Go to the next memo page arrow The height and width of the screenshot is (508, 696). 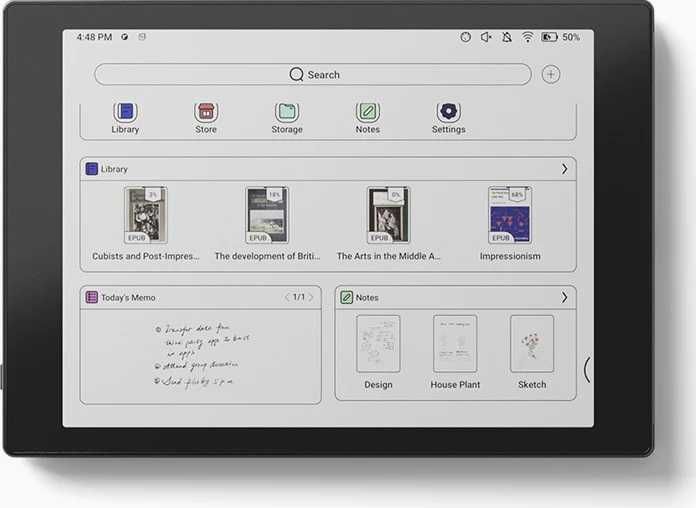[311, 297]
